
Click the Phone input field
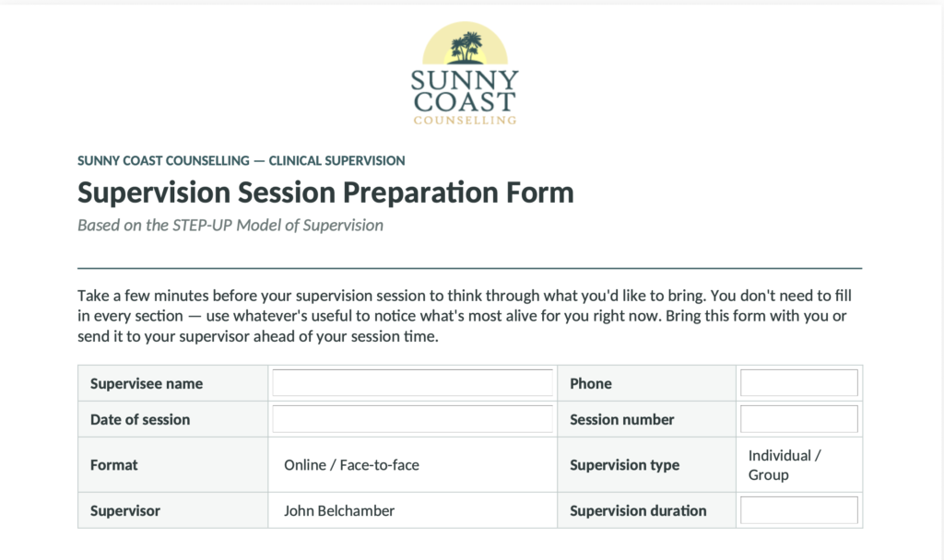pos(799,382)
